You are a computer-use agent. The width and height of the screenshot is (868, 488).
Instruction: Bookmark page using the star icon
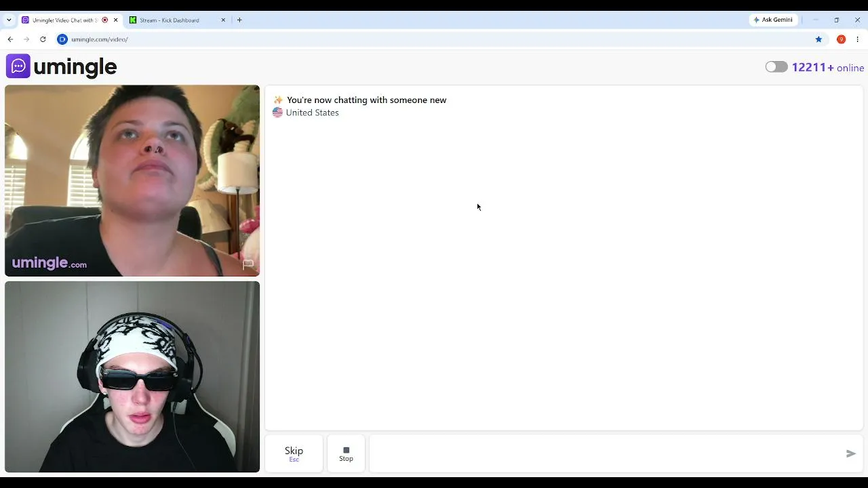(x=818, y=39)
